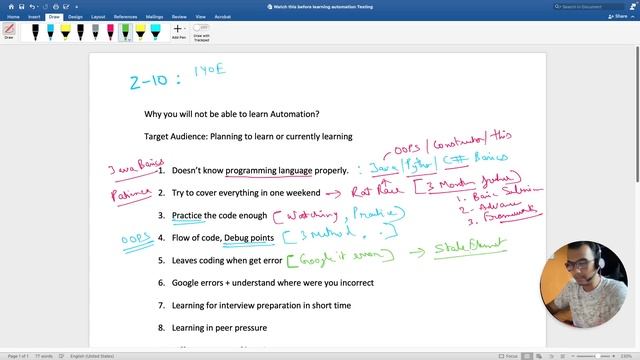Pick the black pen beside the Draw button
640x360 pixels.
36,32
